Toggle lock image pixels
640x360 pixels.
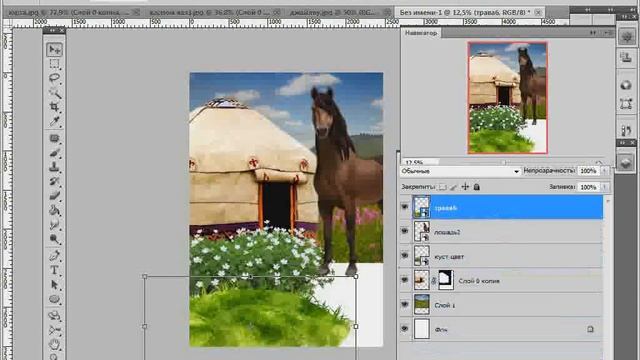453,187
